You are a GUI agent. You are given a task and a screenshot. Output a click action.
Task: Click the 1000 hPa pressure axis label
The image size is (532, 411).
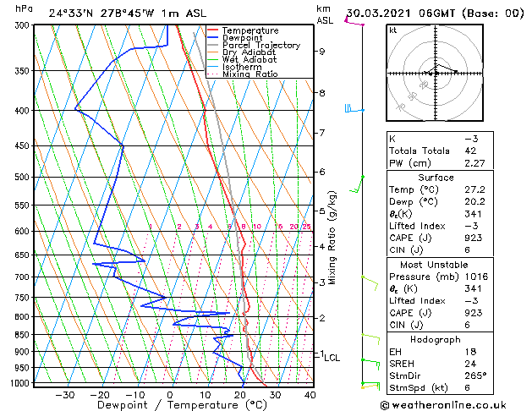(22, 383)
